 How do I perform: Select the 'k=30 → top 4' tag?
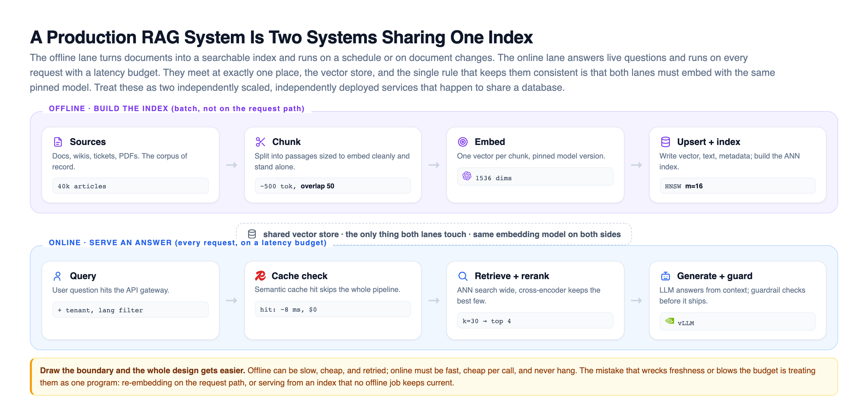(x=535, y=321)
